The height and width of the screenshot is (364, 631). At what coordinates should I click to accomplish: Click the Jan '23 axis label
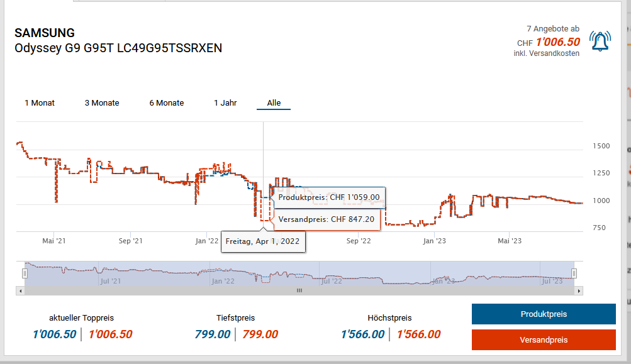[x=434, y=241]
